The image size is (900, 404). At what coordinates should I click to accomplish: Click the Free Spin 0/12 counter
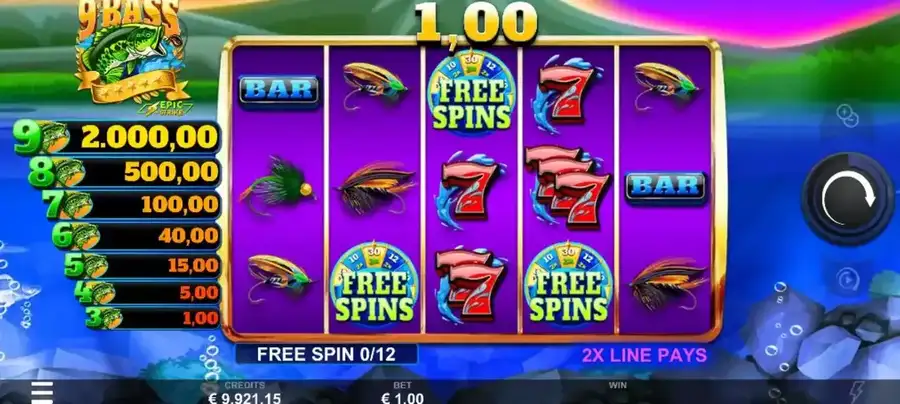326,354
